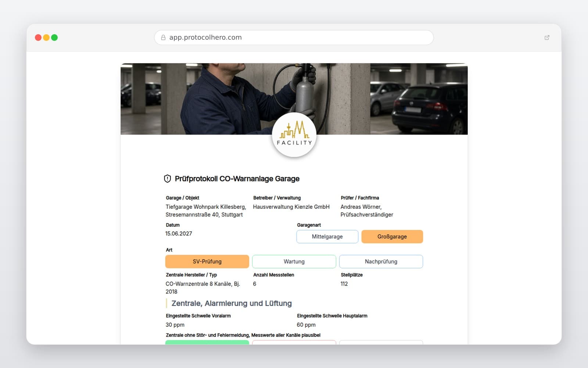Click the Garage / Objekt label
Image resolution: width=588 pixels, height=368 pixels.
pyautogui.click(x=182, y=198)
